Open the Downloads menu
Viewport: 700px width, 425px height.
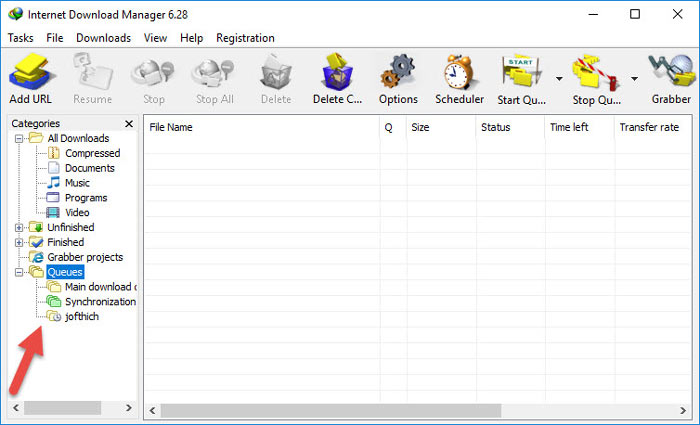pos(104,38)
